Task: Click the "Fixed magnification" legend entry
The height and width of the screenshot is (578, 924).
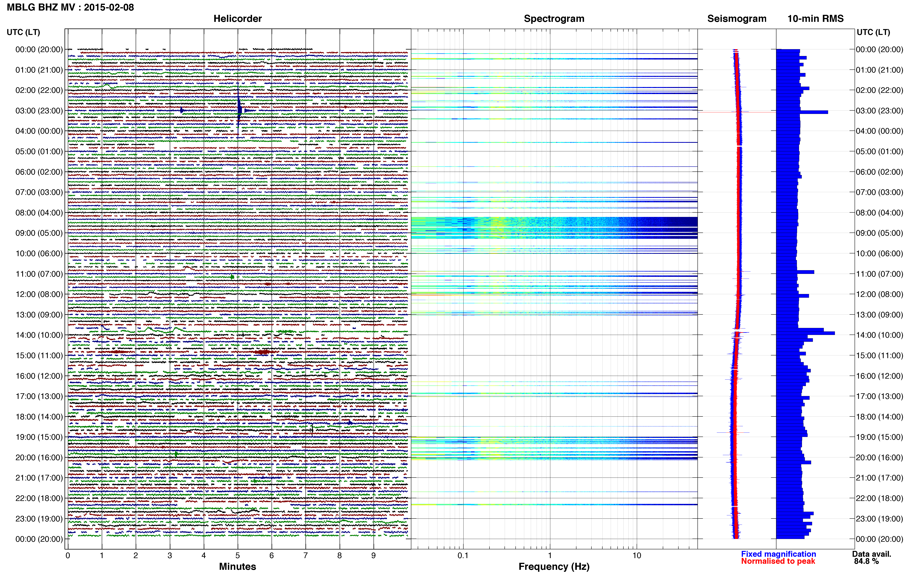Action: (778, 554)
